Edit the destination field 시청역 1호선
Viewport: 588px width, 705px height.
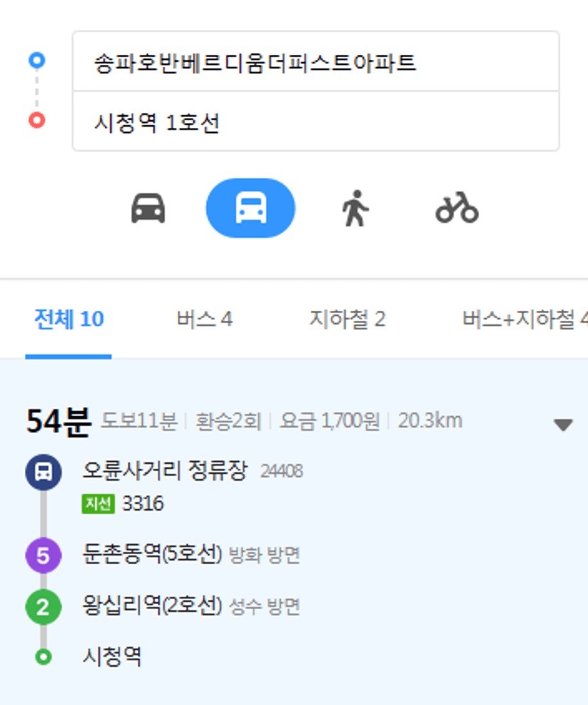pos(316,122)
